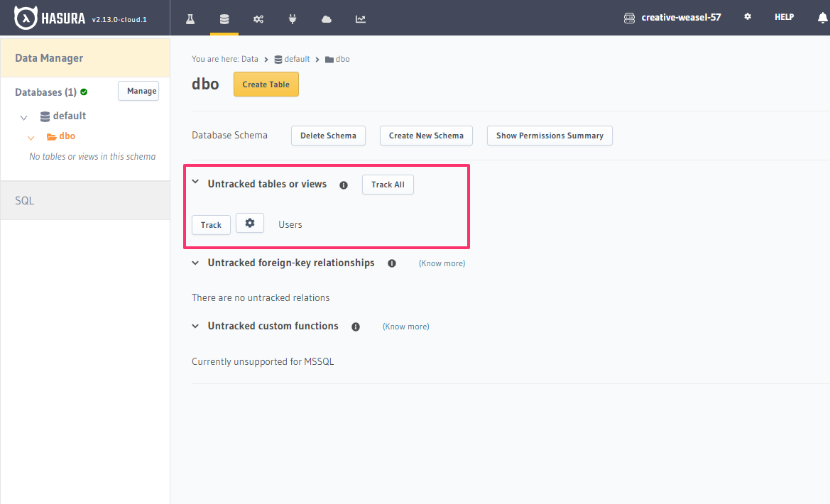Open Know more link for foreign-key relationships
Image resolution: width=830 pixels, height=504 pixels.
tap(442, 263)
